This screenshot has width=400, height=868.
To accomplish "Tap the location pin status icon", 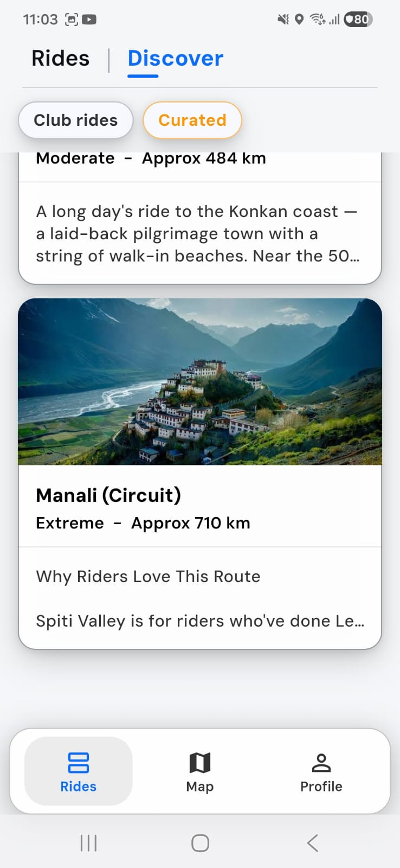I will point(299,20).
